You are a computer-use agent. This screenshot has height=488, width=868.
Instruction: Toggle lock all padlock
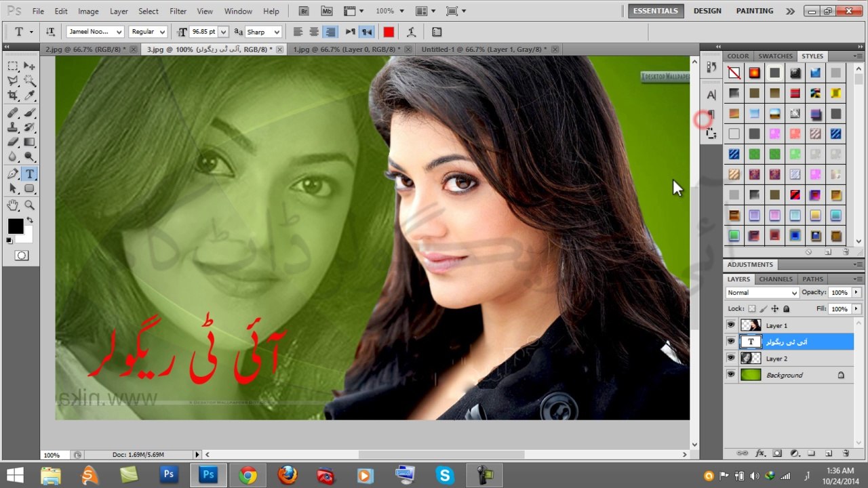click(x=787, y=309)
